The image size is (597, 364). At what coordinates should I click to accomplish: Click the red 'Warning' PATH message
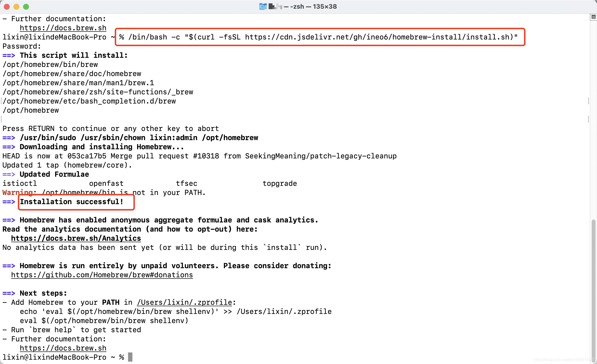[x=104, y=193]
